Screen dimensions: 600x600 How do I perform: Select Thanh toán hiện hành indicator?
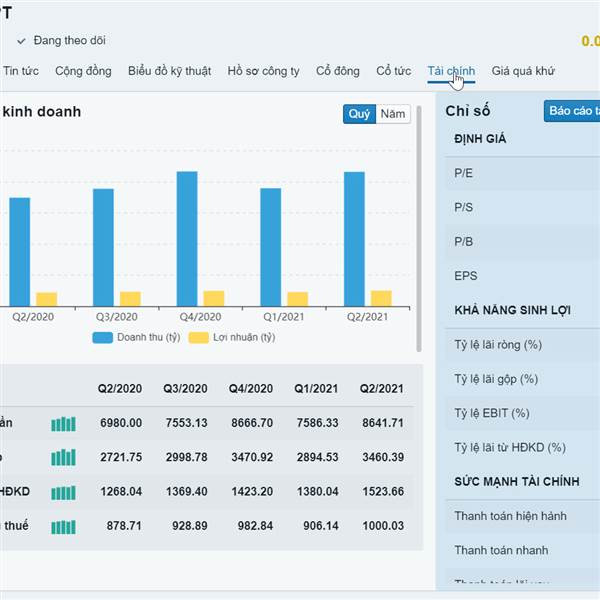(510, 516)
